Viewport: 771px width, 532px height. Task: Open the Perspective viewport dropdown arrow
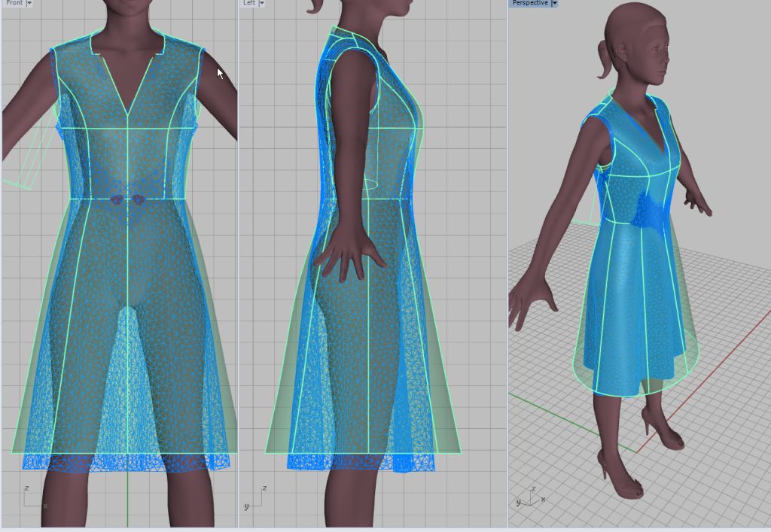coord(555,3)
